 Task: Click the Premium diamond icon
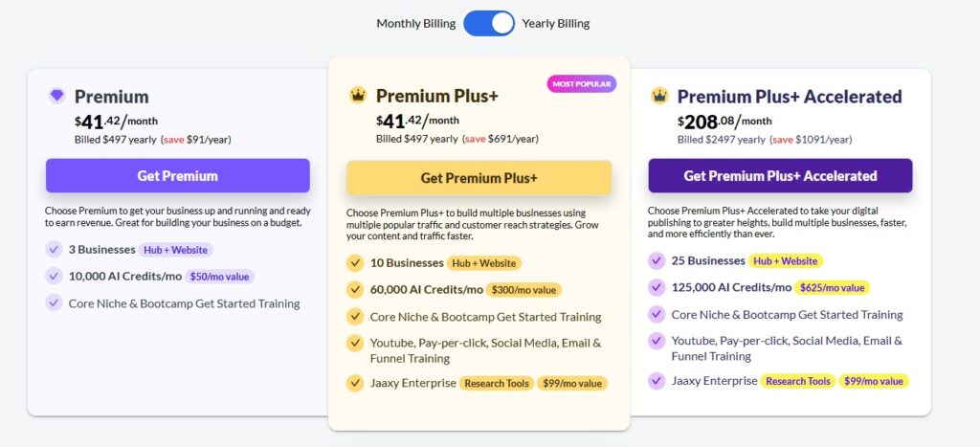[56, 96]
